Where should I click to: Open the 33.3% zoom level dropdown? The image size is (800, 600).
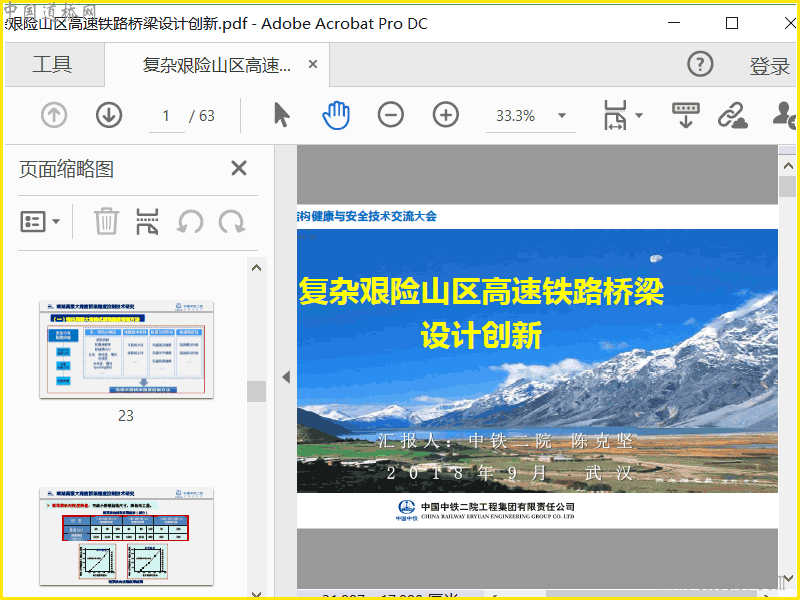coord(562,115)
